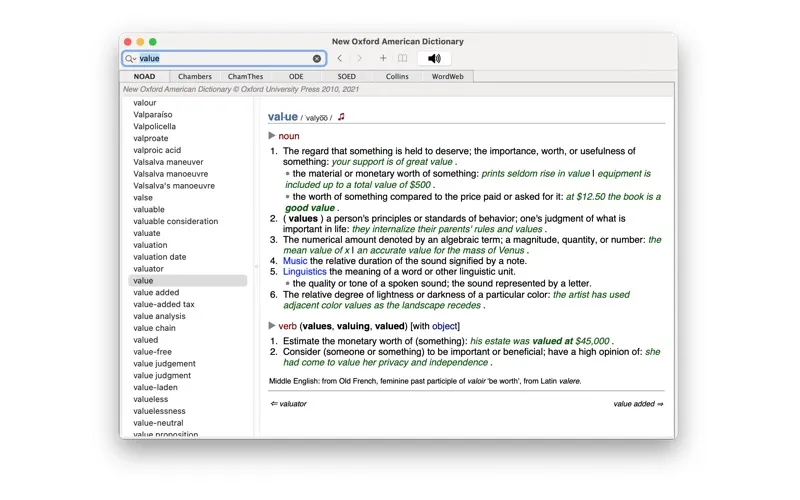Open the SOED tab
Screen dimensions: 800x500
[x=346, y=77]
